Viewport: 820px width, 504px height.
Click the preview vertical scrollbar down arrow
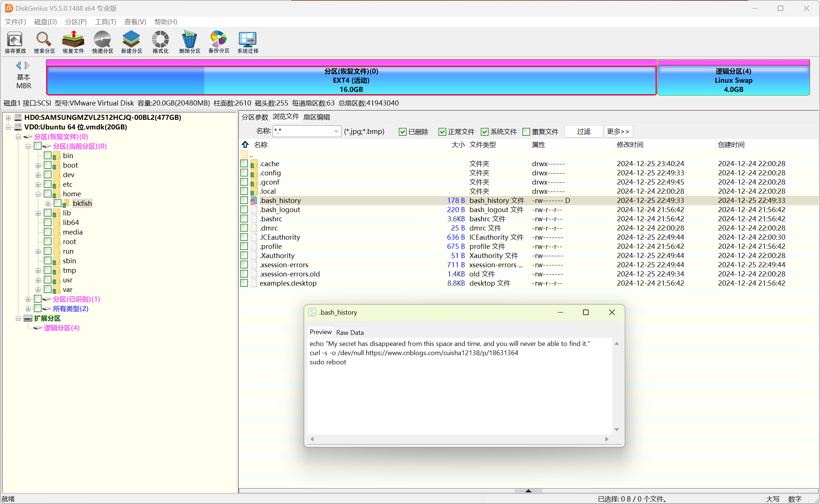pyautogui.click(x=617, y=429)
